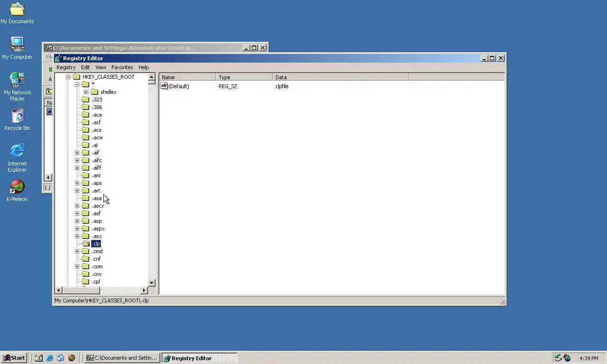Select the .aca key folder icon
The height and width of the screenshot is (364, 607).
pyautogui.click(x=85, y=115)
